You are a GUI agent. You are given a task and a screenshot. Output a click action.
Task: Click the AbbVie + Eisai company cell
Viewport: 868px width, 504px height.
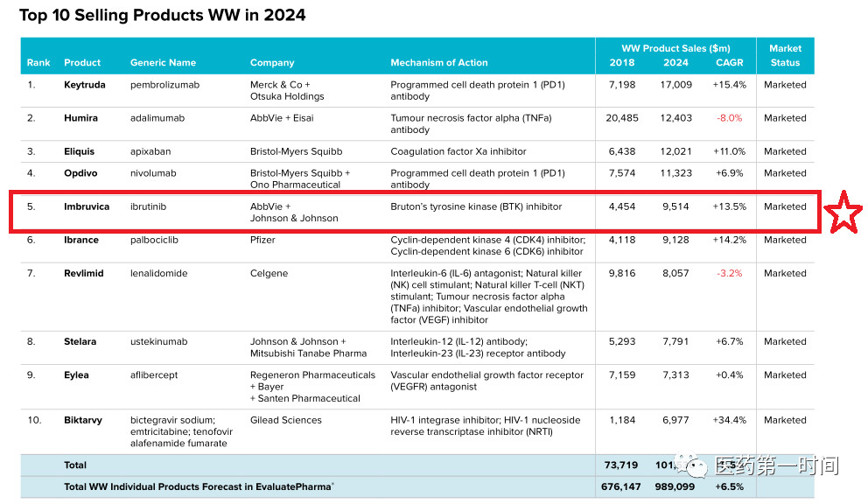[x=281, y=118]
